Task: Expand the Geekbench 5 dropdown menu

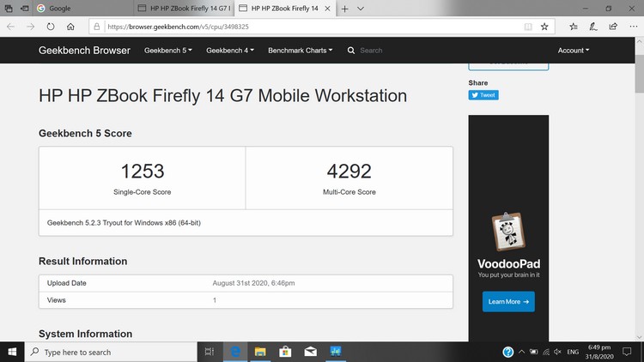Action: 168,51
